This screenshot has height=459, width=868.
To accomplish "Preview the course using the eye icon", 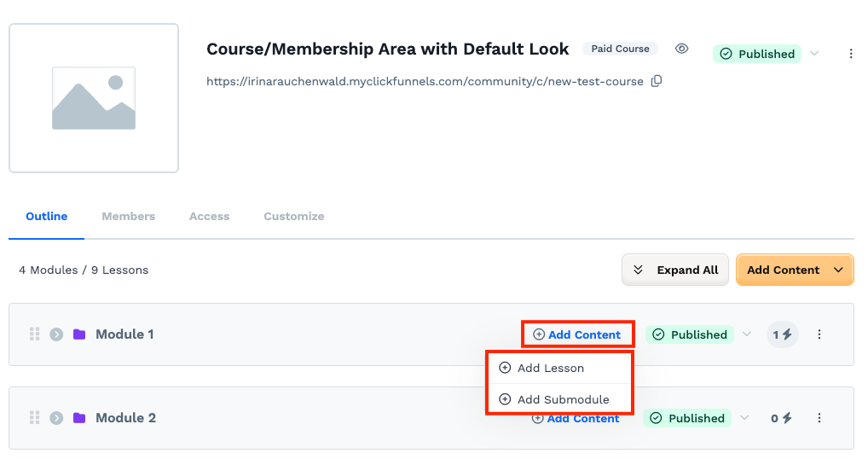I will (681, 49).
